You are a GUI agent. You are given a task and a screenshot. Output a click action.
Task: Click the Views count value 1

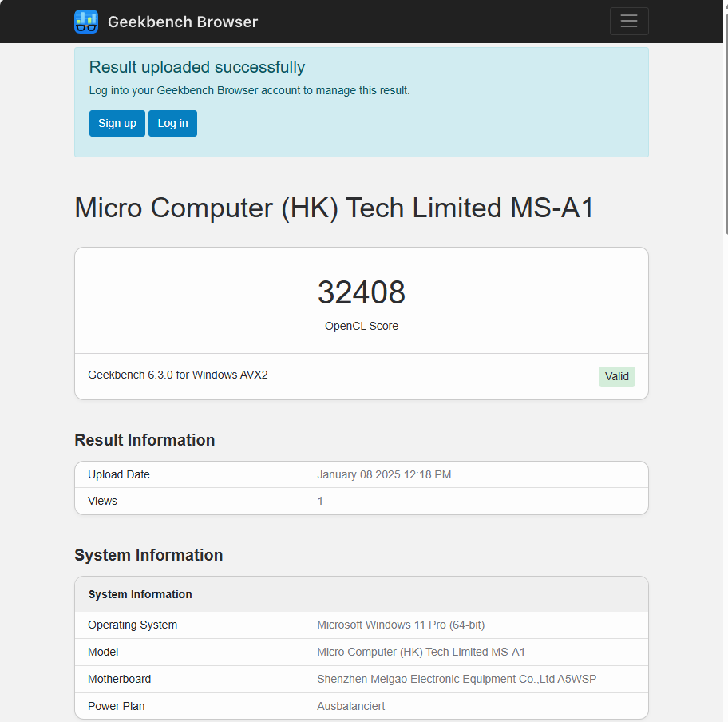320,502
